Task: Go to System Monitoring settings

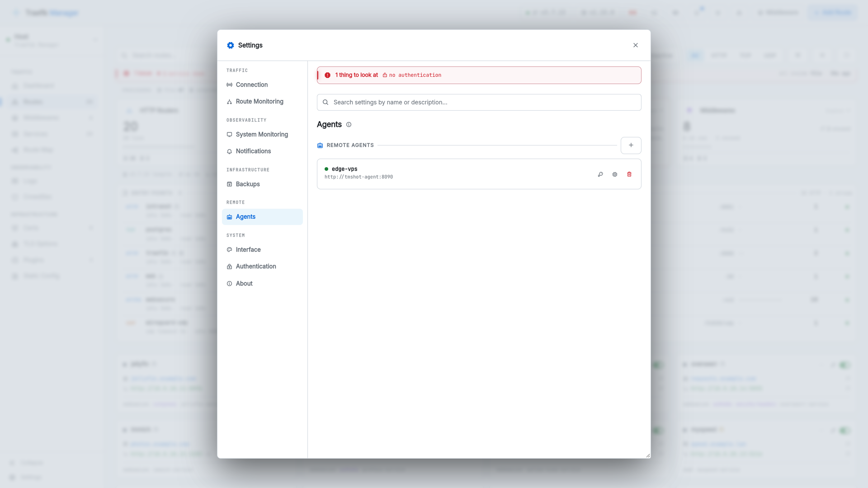Action: [262, 134]
